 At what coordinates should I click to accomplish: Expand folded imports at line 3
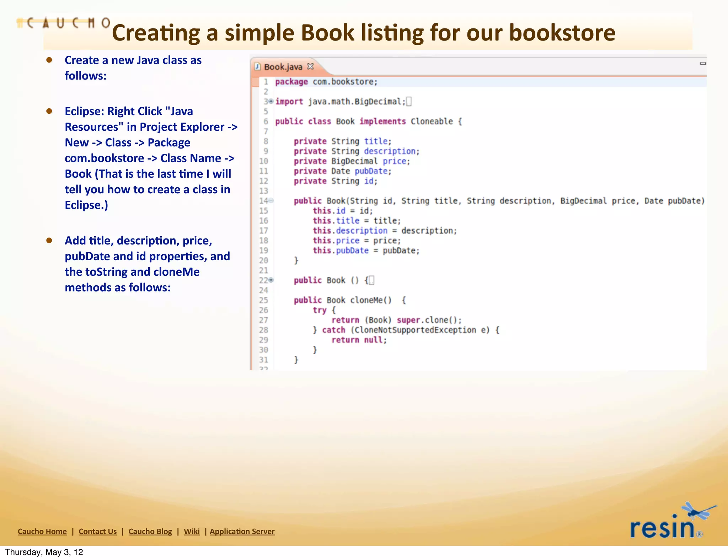tap(271, 102)
